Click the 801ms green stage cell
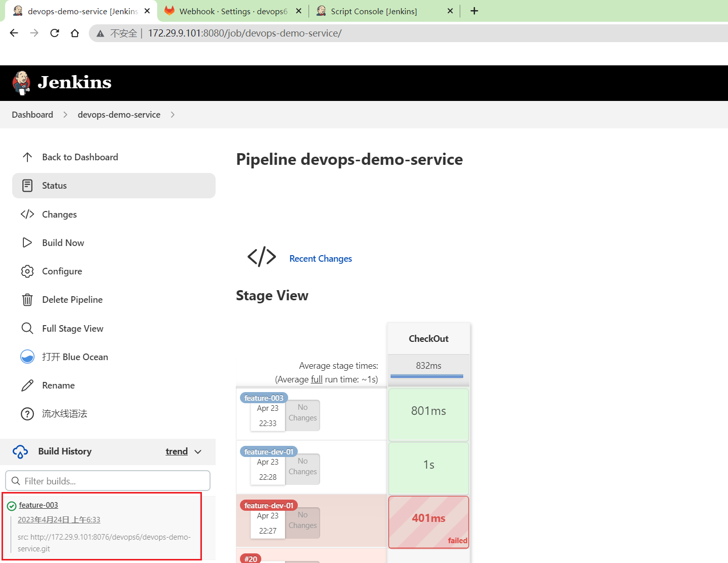 [x=429, y=414]
